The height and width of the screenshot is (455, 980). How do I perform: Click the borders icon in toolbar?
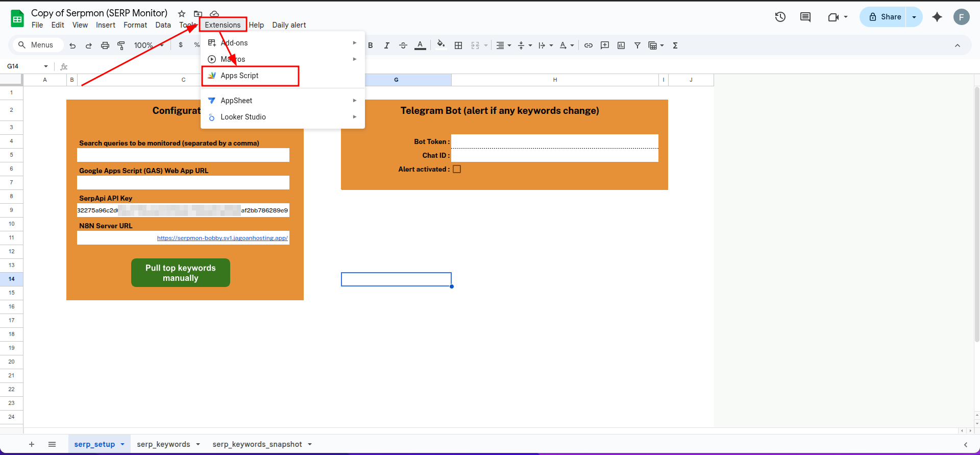(458, 45)
